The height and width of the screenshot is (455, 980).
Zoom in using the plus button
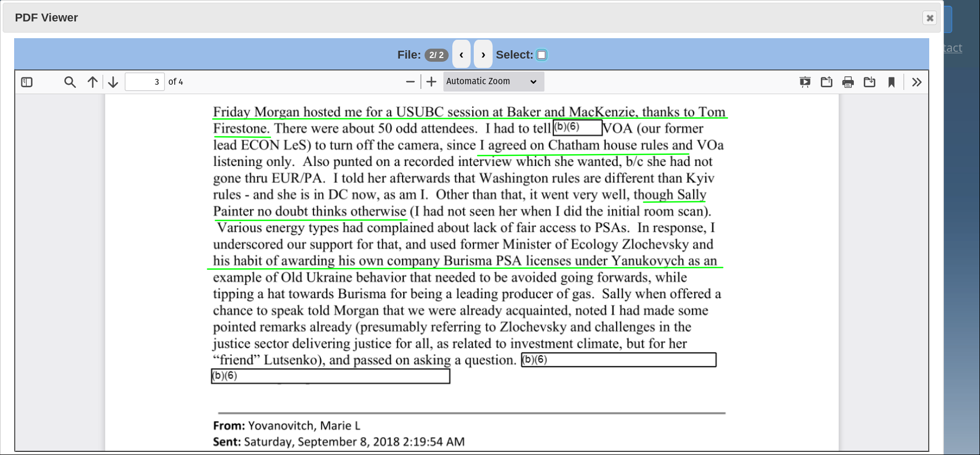click(x=431, y=82)
